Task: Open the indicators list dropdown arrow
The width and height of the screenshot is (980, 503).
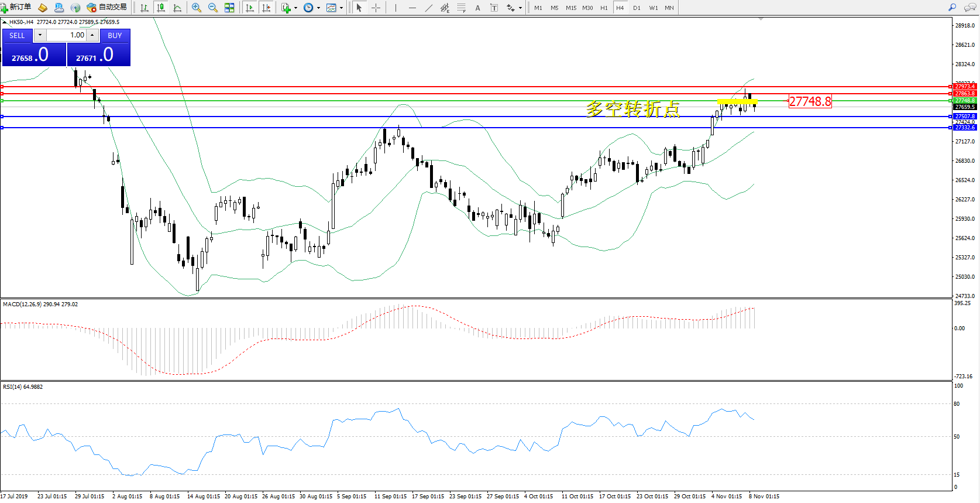Action: pyautogui.click(x=295, y=8)
